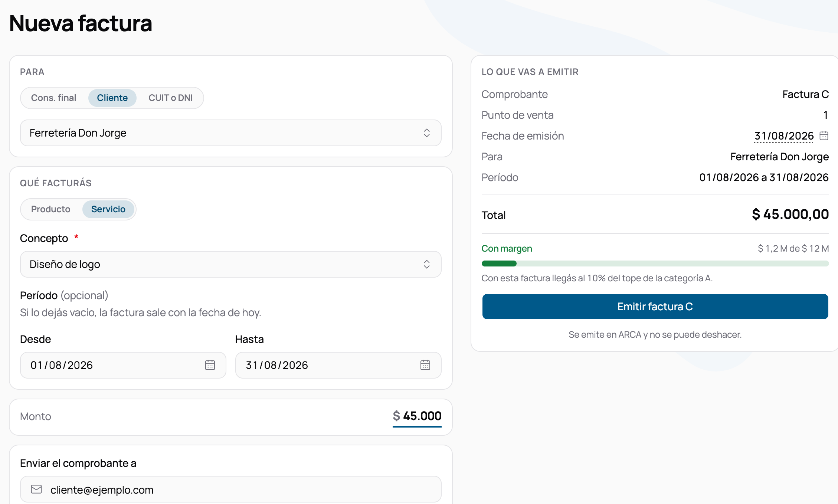The image size is (838, 504).
Task: Click 'Se emite en ARCA' warning text
Action: click(655, 334)
